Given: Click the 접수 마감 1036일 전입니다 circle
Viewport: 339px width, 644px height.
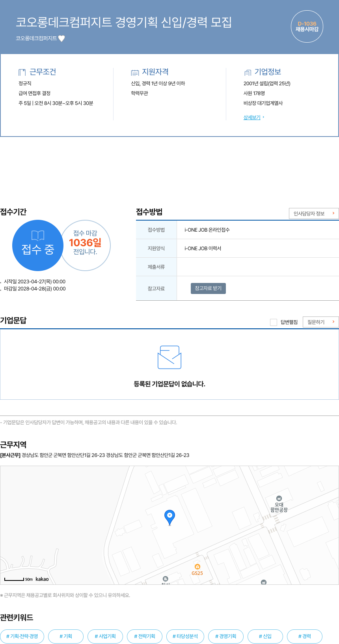Looking at the screenshot, I should coord(85,245).
